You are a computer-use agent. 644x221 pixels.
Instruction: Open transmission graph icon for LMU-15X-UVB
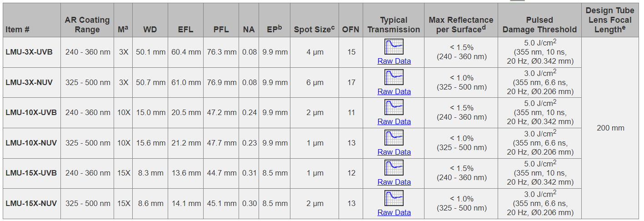[394, 168]
